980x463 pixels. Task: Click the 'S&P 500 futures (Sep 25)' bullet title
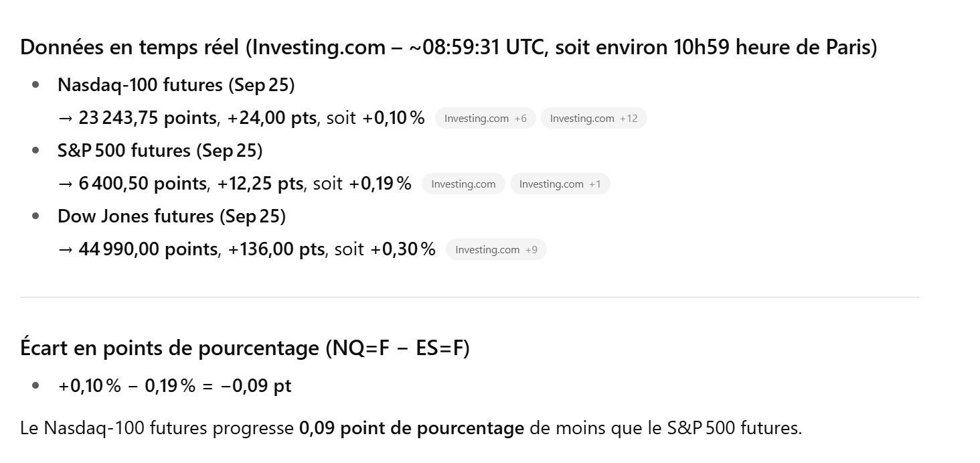(160, 151)
